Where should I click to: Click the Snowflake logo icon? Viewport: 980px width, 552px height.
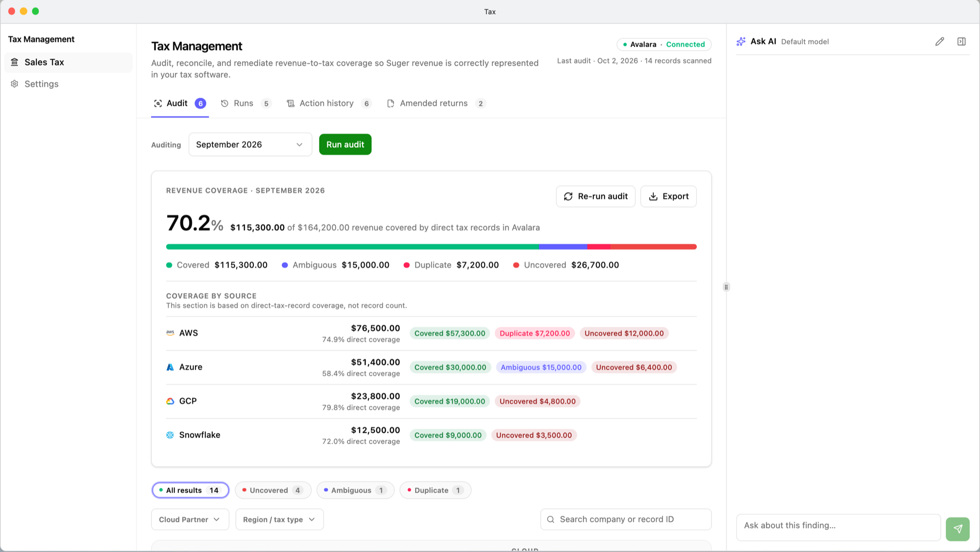tap(170, 435)
